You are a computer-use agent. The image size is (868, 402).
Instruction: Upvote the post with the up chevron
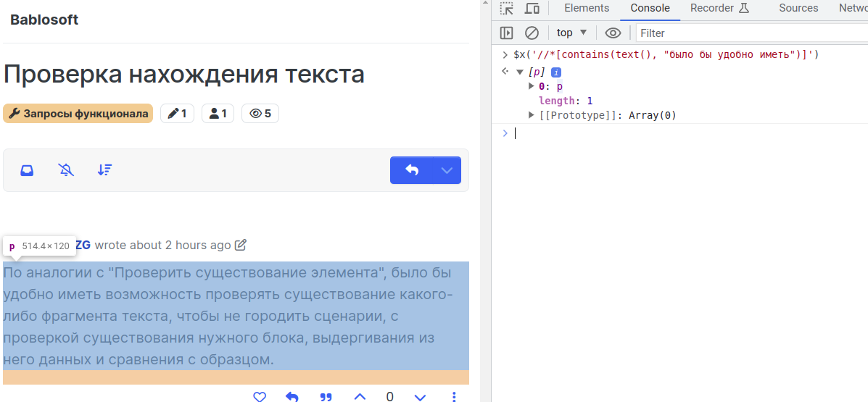click(359, 397)
